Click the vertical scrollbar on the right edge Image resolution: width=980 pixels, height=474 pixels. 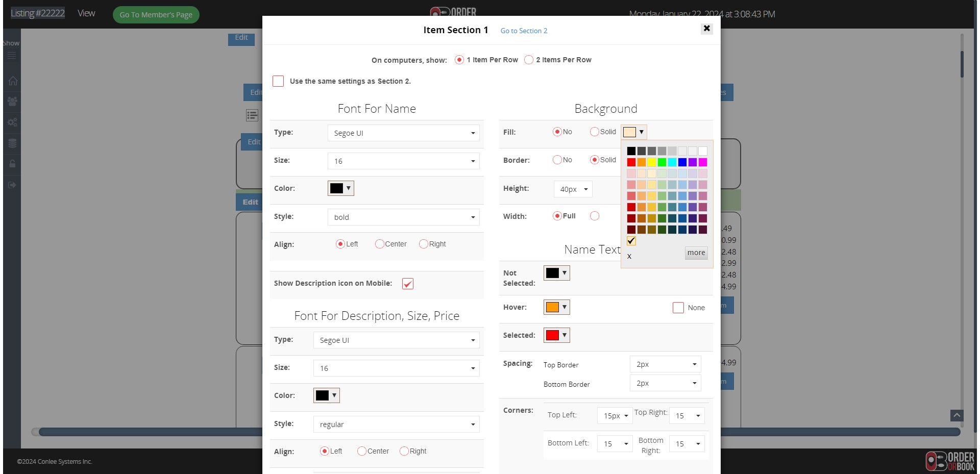tap(962, 64)
